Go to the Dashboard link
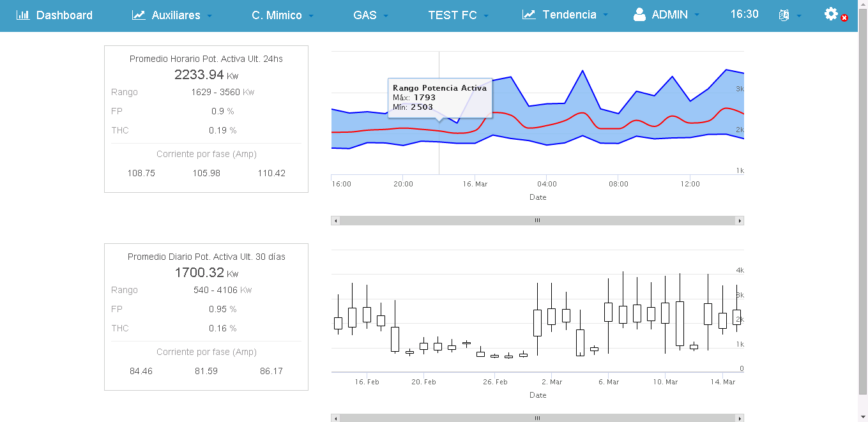Viewport: 868px width, 422px height. point(64,15)
